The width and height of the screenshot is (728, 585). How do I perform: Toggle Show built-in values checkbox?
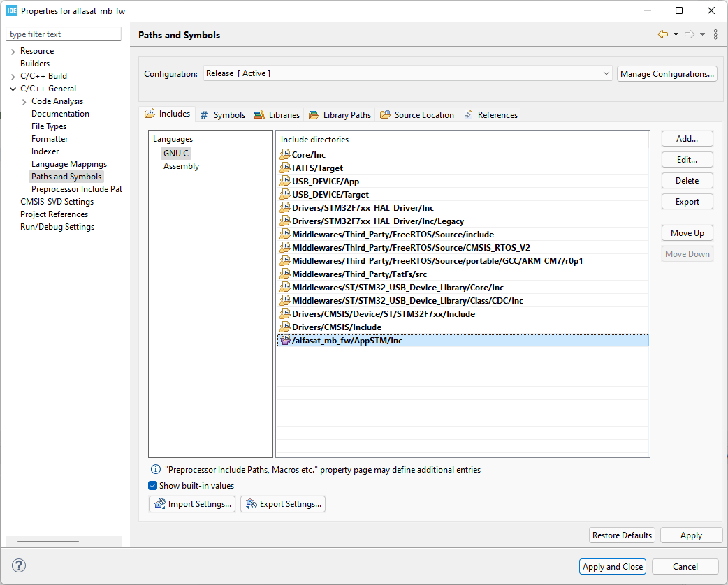click(153, 486)
